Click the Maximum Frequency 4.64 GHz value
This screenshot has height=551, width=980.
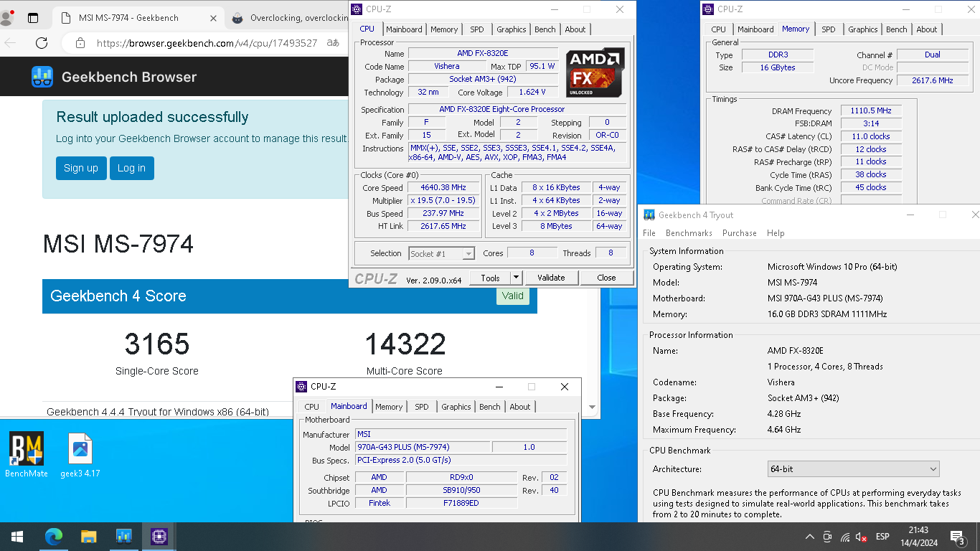pyautogui.click(x=784, y=430)
